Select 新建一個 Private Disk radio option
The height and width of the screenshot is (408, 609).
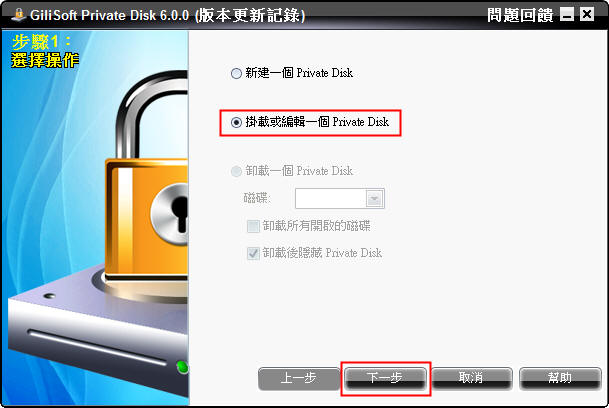coord(237,73)
